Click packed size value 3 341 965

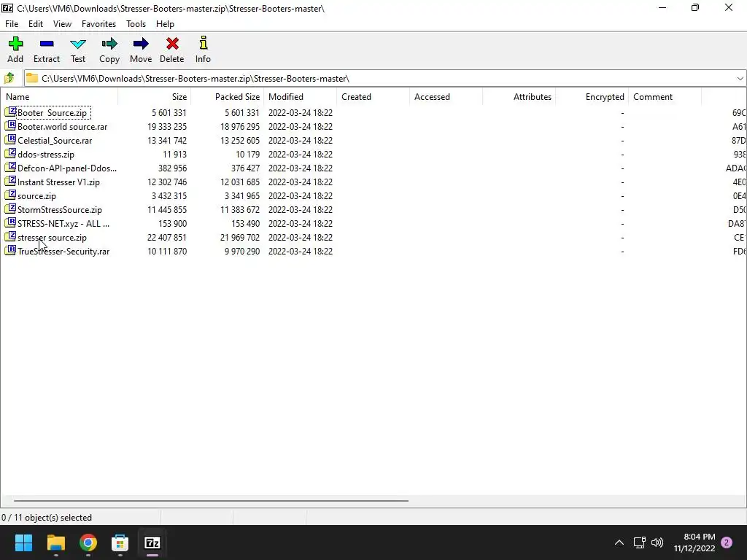(x=242, y=195)
